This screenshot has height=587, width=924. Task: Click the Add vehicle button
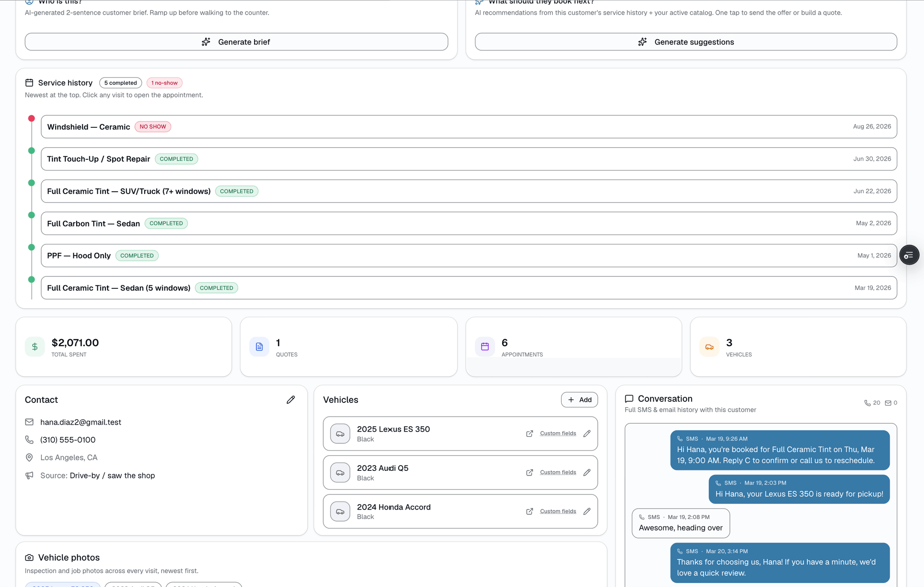tap(579, 400)
